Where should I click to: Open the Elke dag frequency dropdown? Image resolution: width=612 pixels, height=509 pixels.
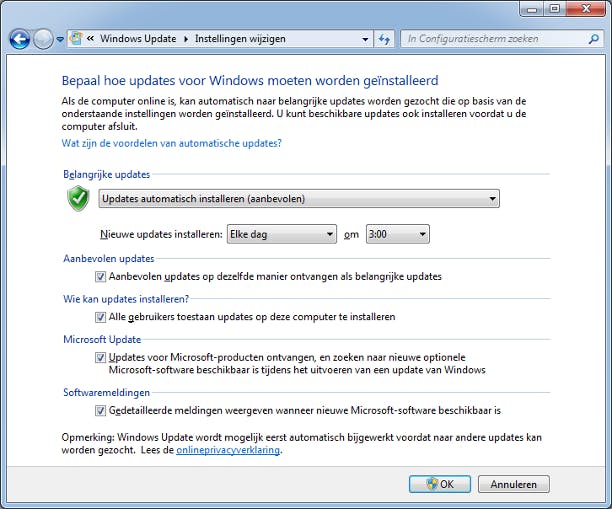pos(282,234)
